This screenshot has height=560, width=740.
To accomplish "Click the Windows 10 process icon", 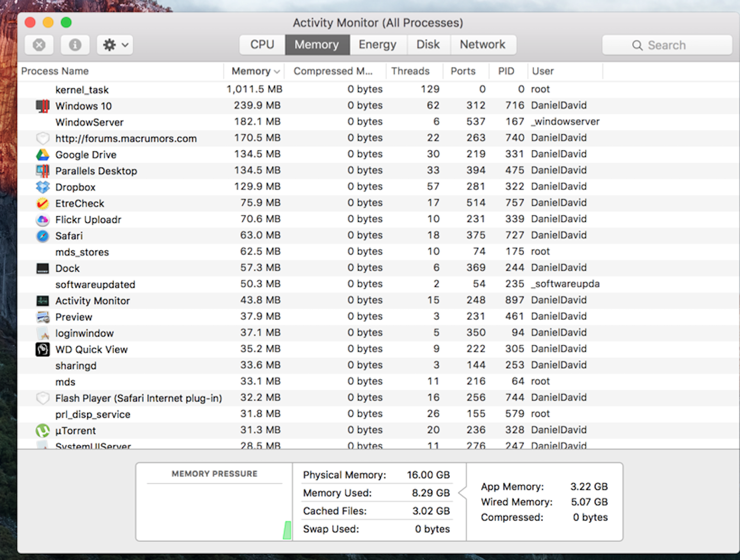I will [x=43, y=106].
